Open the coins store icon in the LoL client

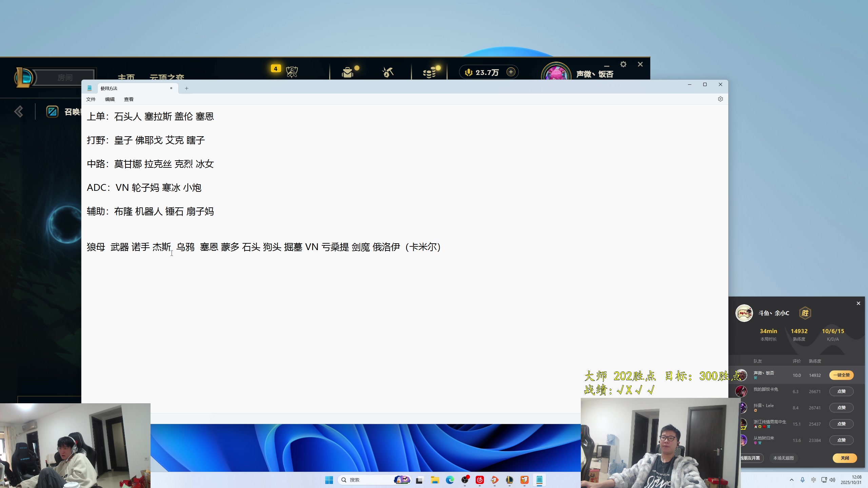(x=430, y=72)
